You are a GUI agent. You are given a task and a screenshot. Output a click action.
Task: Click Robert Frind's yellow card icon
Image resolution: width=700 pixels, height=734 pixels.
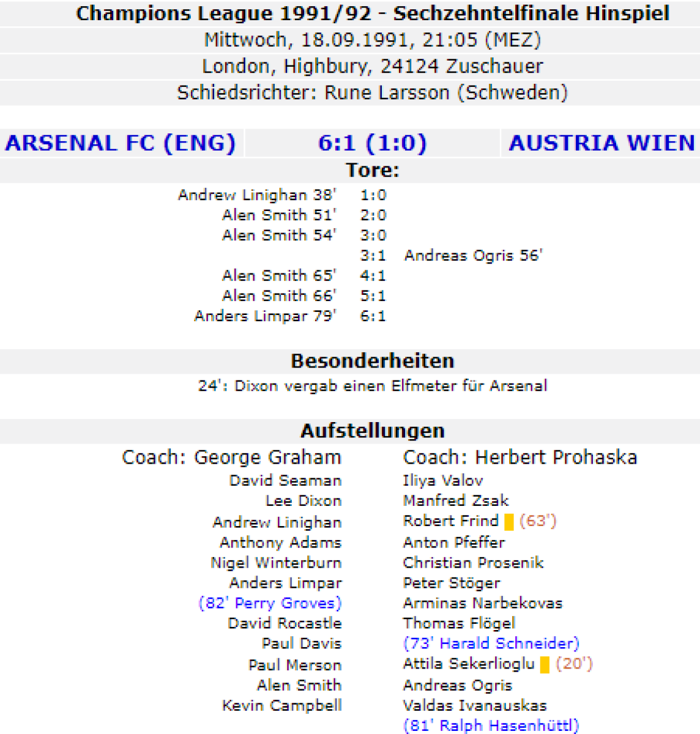509,522
